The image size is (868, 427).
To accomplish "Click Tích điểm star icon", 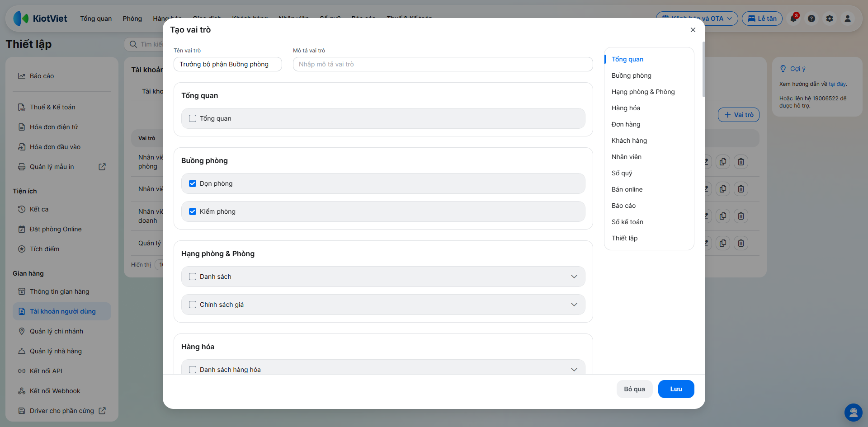I will coord(22,249).
